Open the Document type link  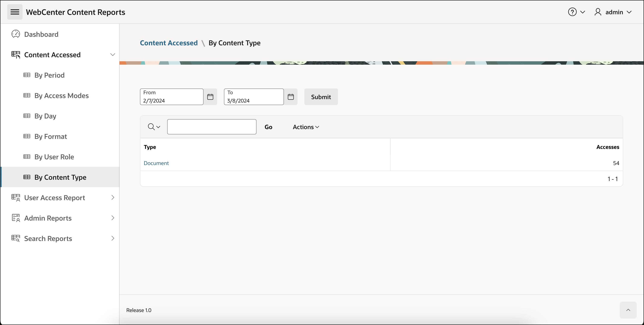(156, 163)
